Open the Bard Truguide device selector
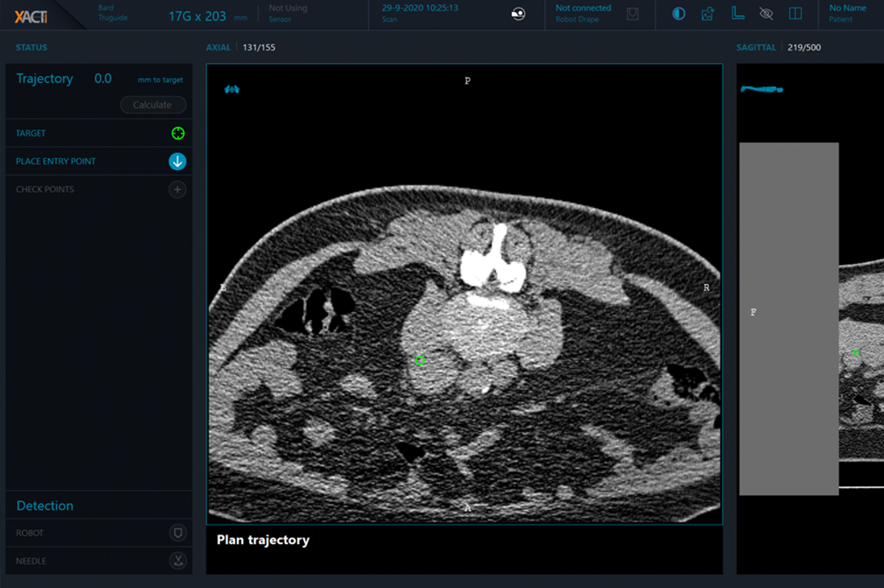 pyautogui.click(x=112, y=13)
